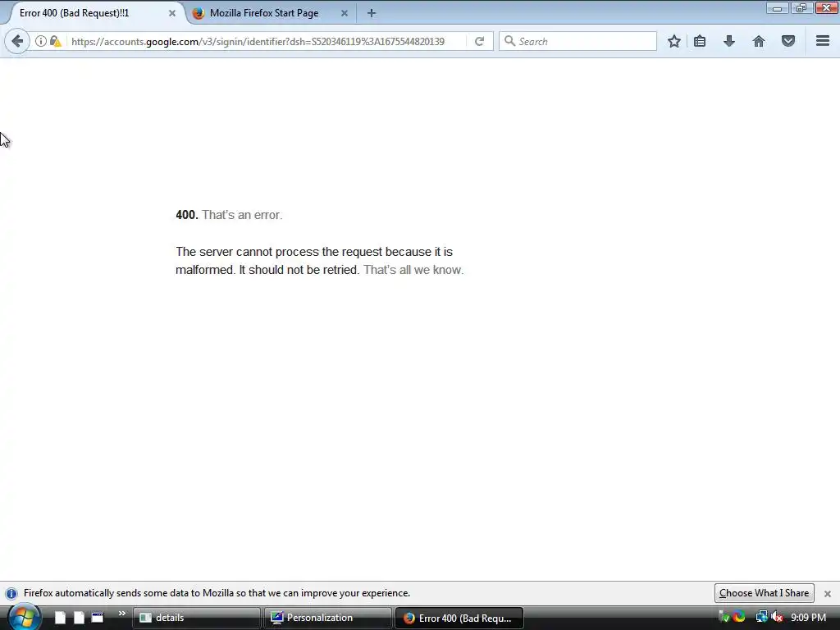Bookmark this page with the star icon
Image resolution: width=840 pixels, height=630 pixels.
[674, 41]
